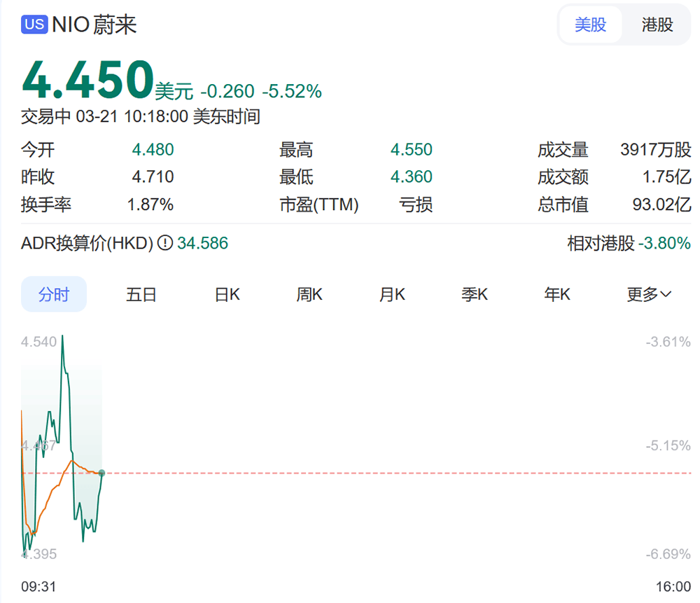Click the chart axis label 4.540

point(38,342)
